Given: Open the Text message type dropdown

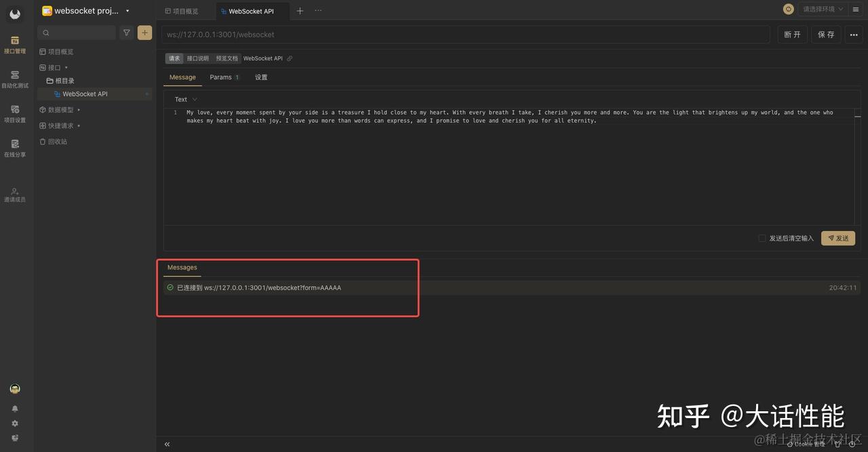Looking at the screenshot, I should [184, 98].
